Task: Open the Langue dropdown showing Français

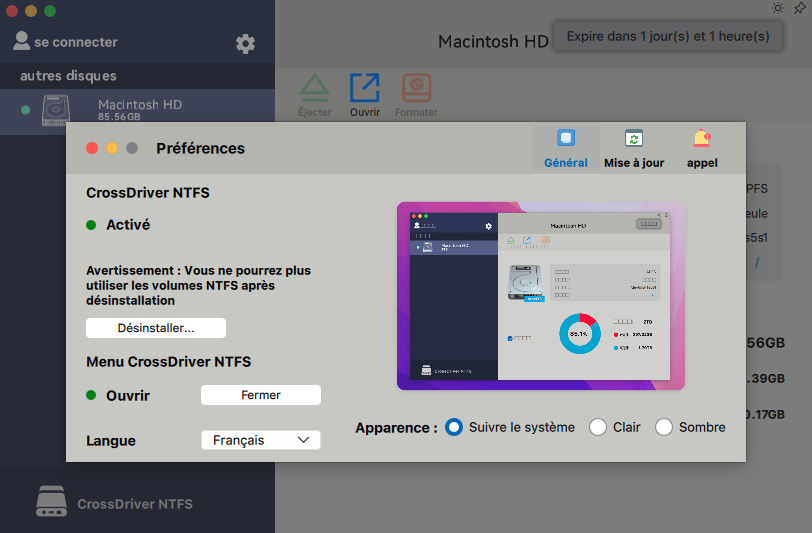Action: coord(261,440)
